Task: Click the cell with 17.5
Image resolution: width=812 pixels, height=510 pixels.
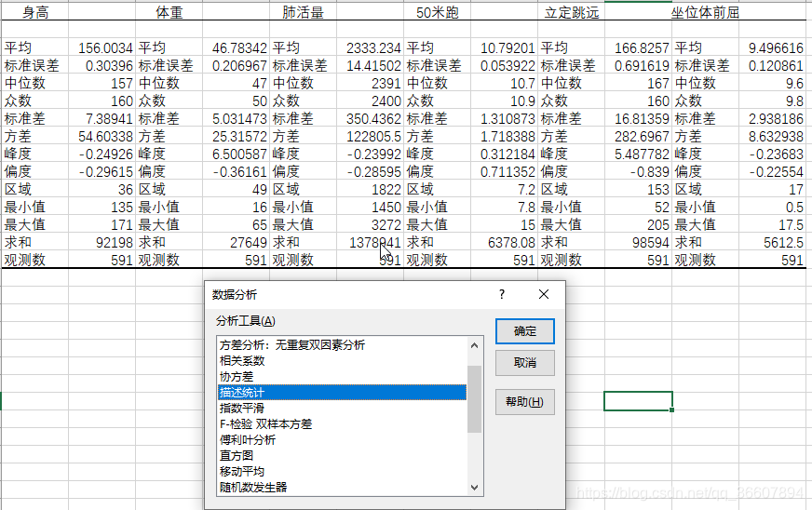Action: 773,224
